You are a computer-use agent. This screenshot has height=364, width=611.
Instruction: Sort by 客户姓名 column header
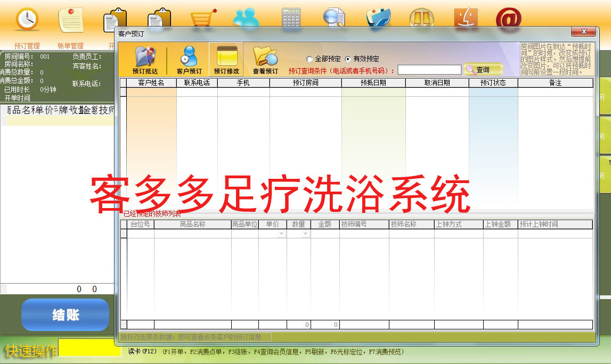pos(151,83)
